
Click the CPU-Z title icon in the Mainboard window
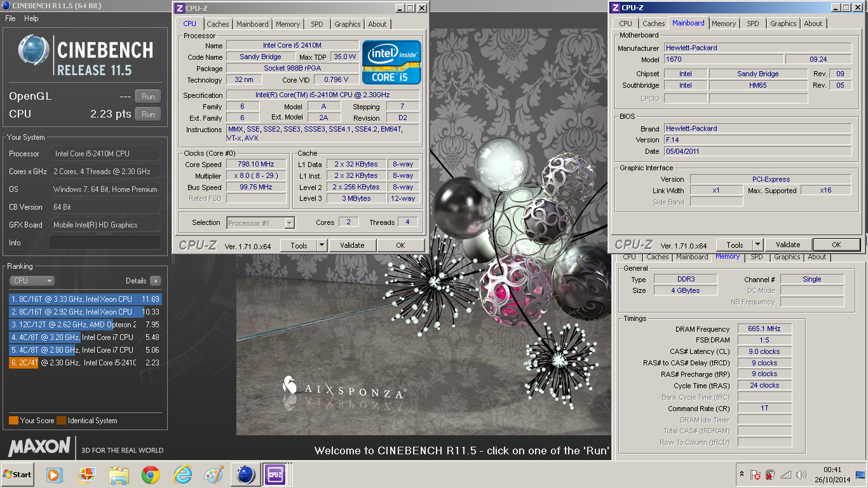(614, 8)
